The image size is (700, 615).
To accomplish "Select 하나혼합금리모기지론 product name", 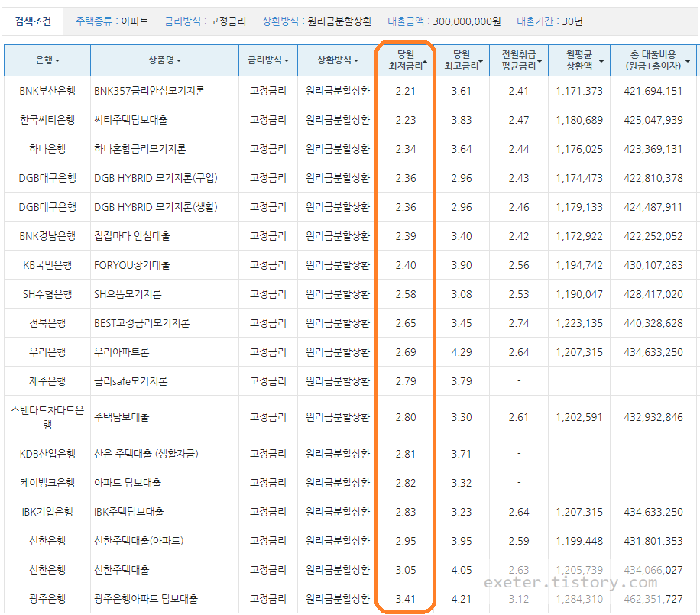I will pos(140,149).
